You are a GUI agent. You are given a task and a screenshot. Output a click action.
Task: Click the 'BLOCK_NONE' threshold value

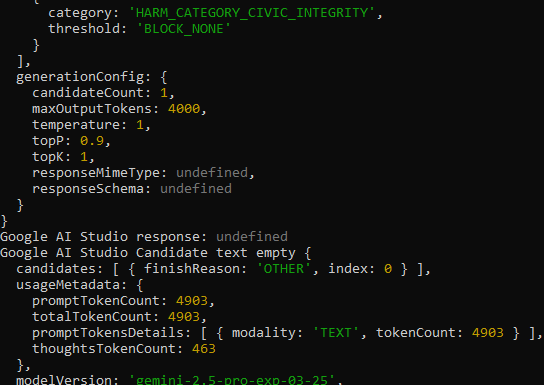[x=184, y=29]
